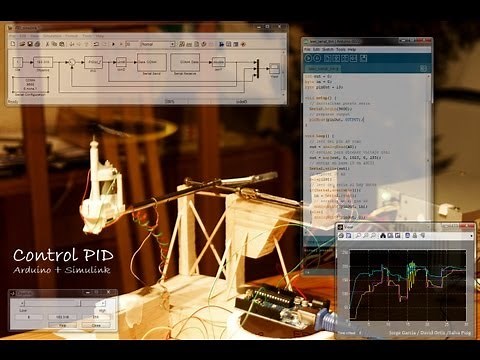This screenshot has width=480, height=360.
Task: Open Normal simulation mode dropdown
Action: coord(158,44)
